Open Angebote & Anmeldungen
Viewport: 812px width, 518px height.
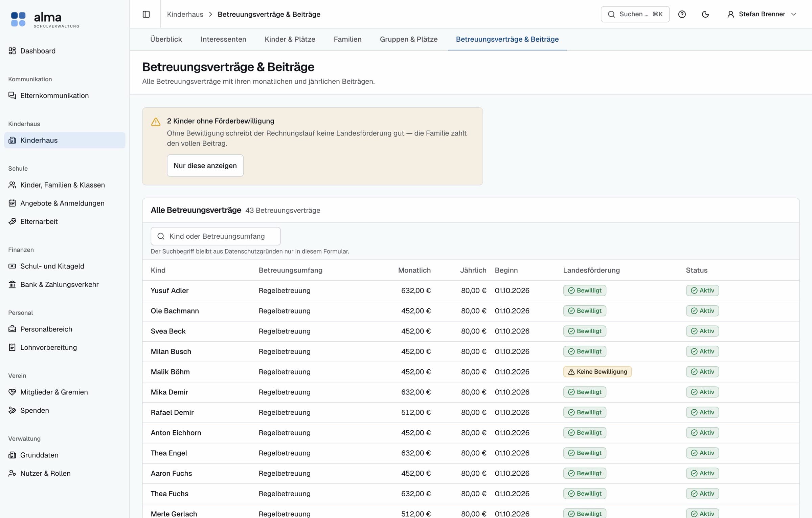tap(65, 203)
